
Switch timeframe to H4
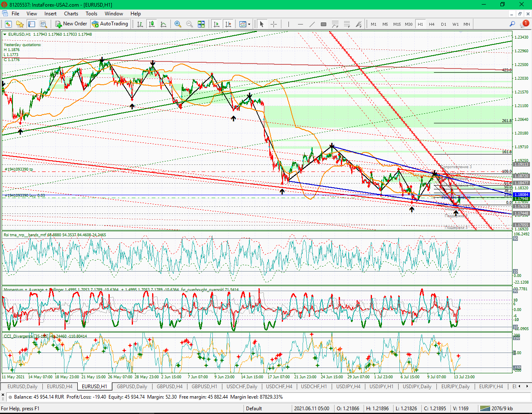(x=432, y=24)
